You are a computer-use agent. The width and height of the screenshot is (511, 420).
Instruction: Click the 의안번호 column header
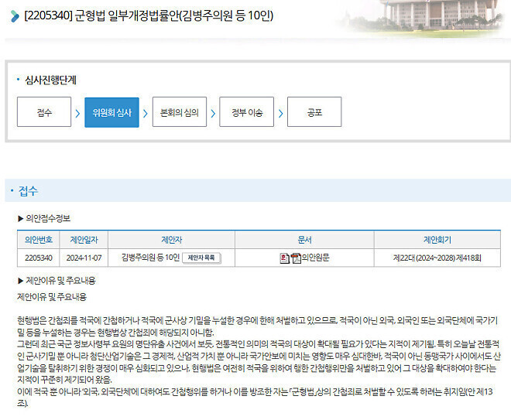(39, 240)
